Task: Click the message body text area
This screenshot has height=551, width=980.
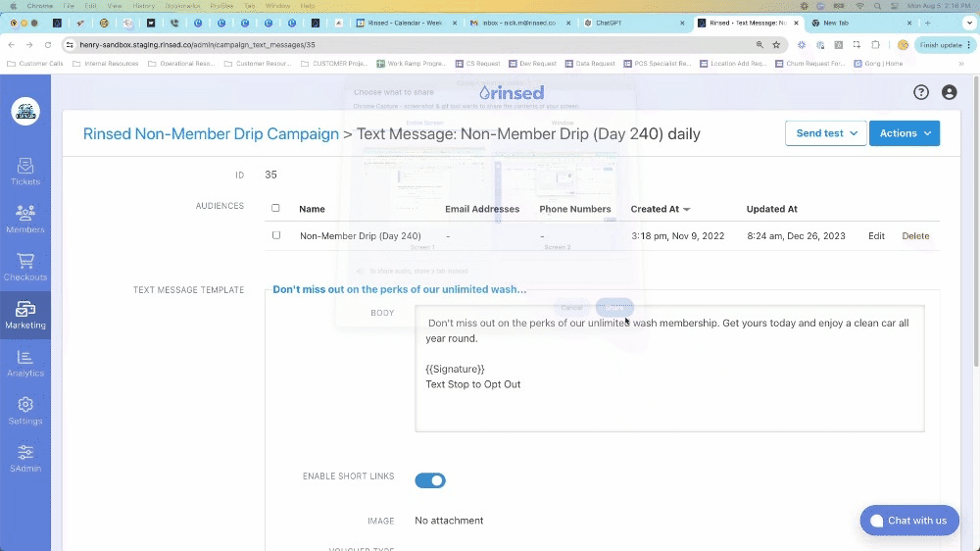Action: click(x=669, y=369)
